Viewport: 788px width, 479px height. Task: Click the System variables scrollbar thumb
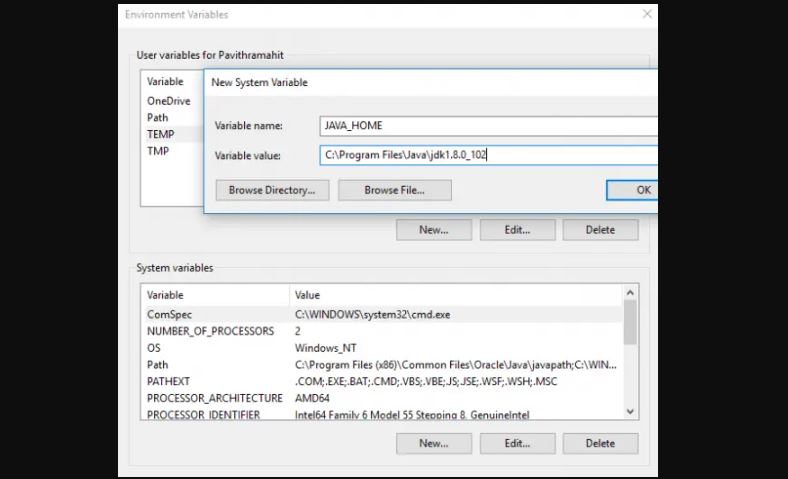[x=630, y=322]
